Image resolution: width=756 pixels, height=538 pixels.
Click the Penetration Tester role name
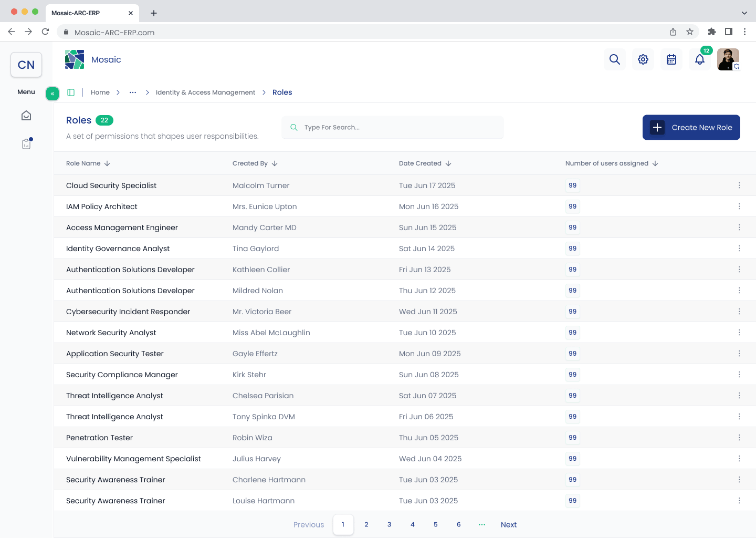click(x=99, y=438)
